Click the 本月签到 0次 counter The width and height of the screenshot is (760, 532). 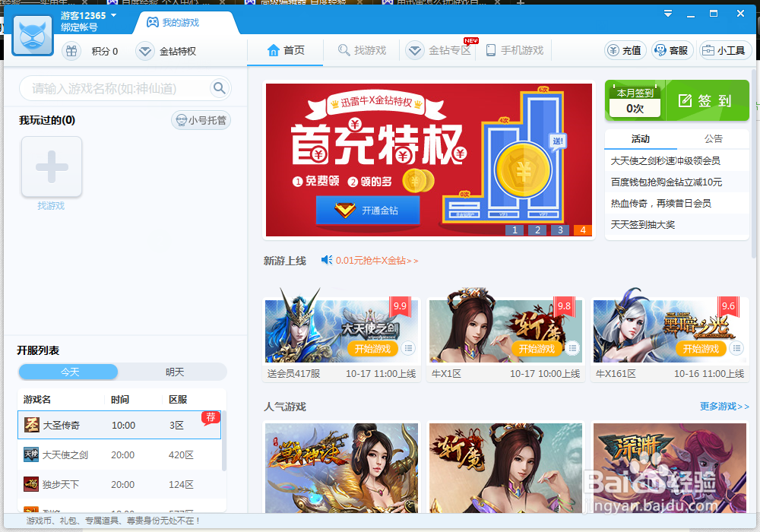pyautogui.click(x=635, y=102)
